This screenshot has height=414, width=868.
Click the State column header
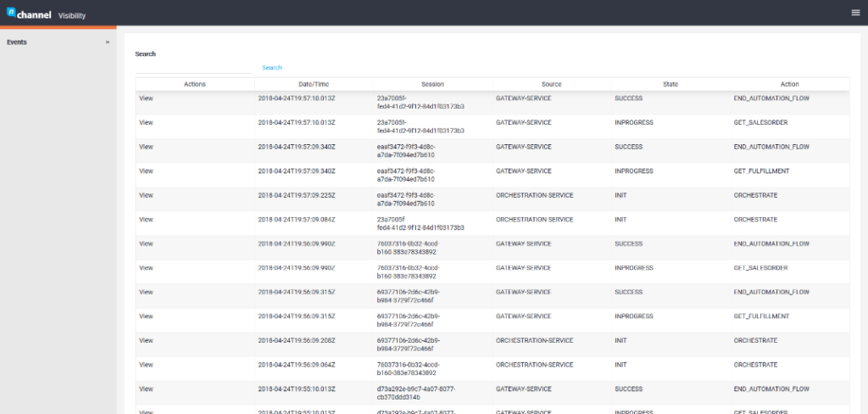[x=670, y=84]
